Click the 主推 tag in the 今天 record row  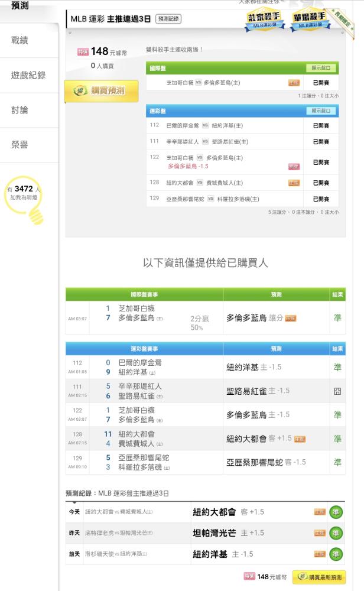click(320, 512)
